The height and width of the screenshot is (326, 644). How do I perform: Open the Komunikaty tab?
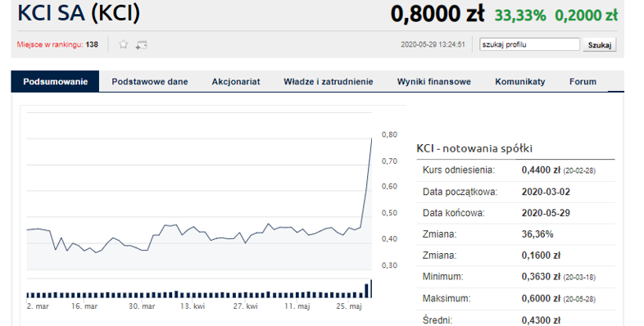pyautogui.click(x=520, y=81)
